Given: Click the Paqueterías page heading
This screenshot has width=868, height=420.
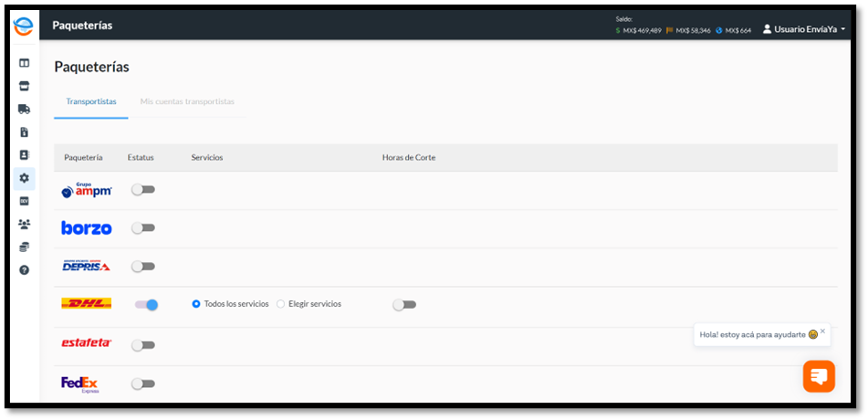Looking at the screenshot, I should (x=92, y=67).
